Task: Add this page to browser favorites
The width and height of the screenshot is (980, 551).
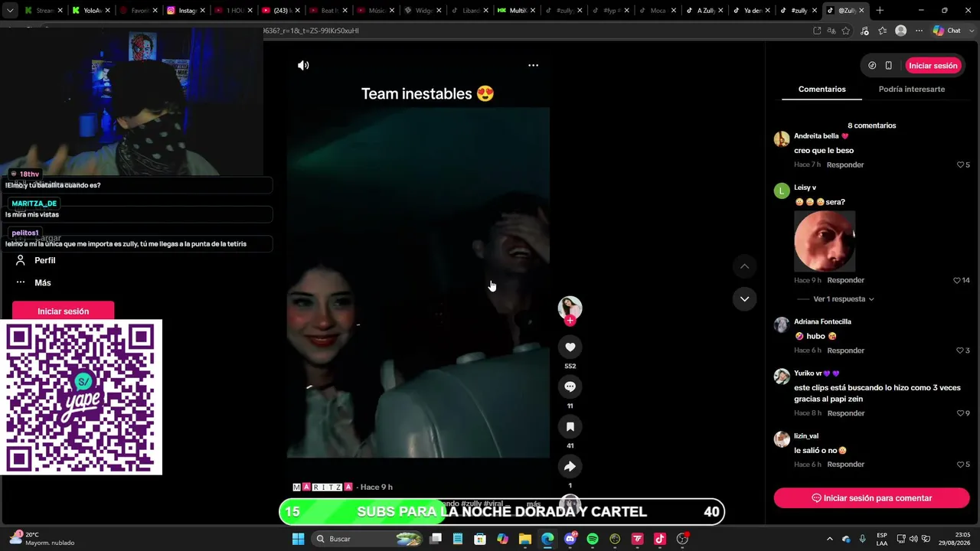Action: pos(846,31)
